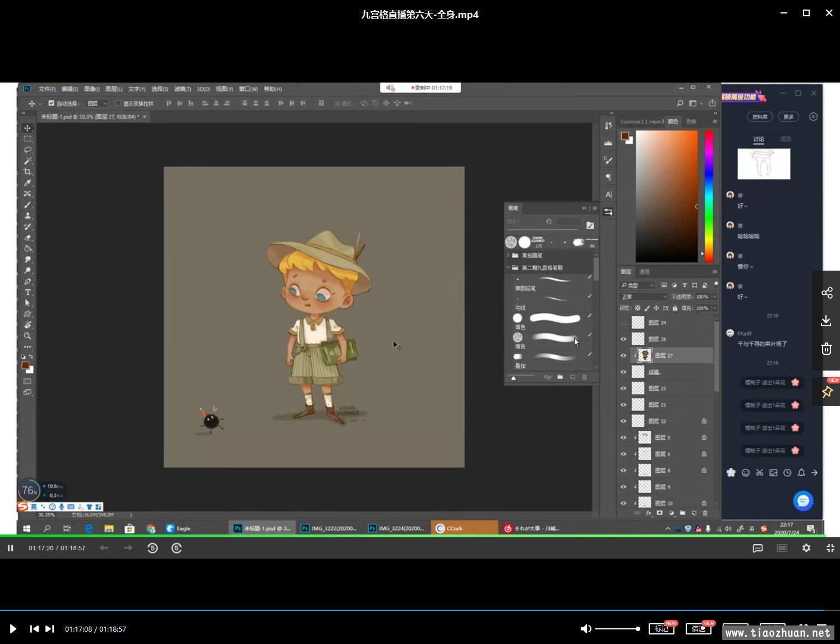The height and width of the screenshot is (644, 840).
Task: Toggle visibility of layer 图层 23
Action: 623,388
